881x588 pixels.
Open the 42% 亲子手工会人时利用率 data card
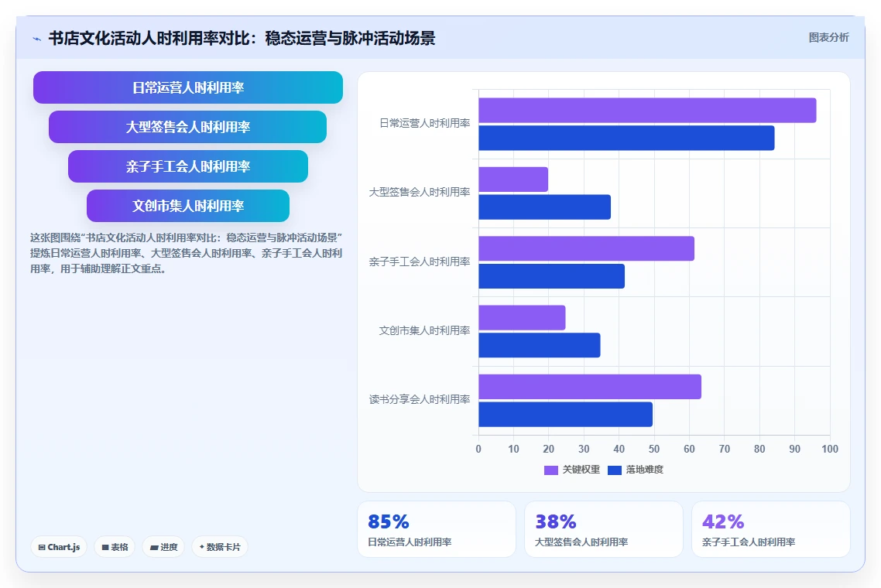click(x=771, y=529)
